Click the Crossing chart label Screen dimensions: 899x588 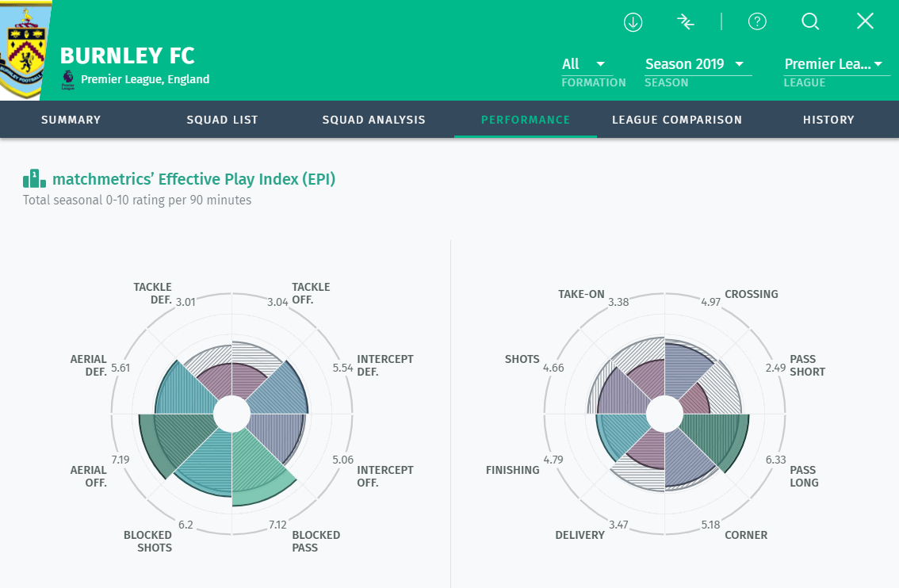pos(752,294)
